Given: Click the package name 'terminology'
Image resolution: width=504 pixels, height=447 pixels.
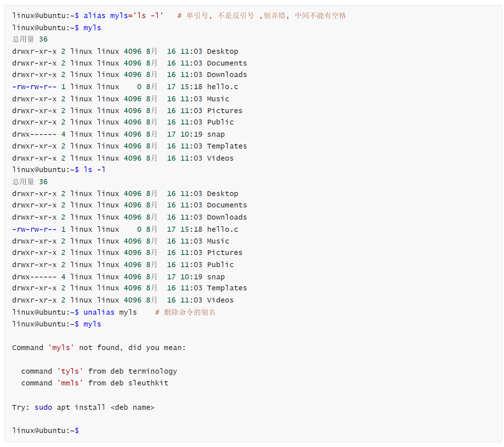Looking at the screenshot, I should click(153, 371).
